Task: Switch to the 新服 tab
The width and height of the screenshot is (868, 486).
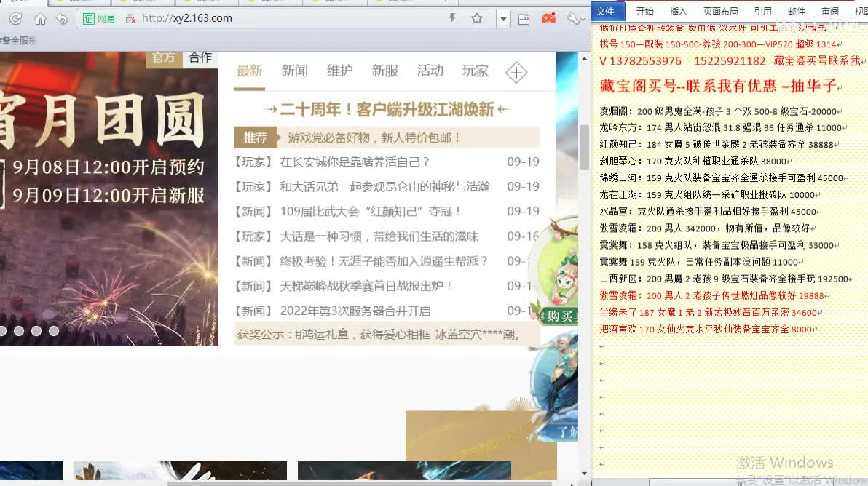Action: pyautogui.click(x=384, y=71)
